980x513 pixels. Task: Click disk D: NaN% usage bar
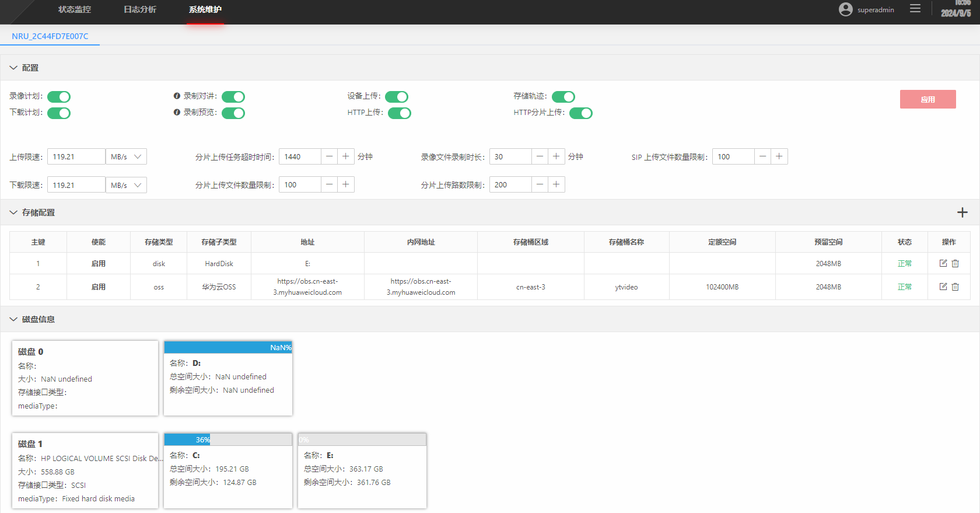coord(228,347)
